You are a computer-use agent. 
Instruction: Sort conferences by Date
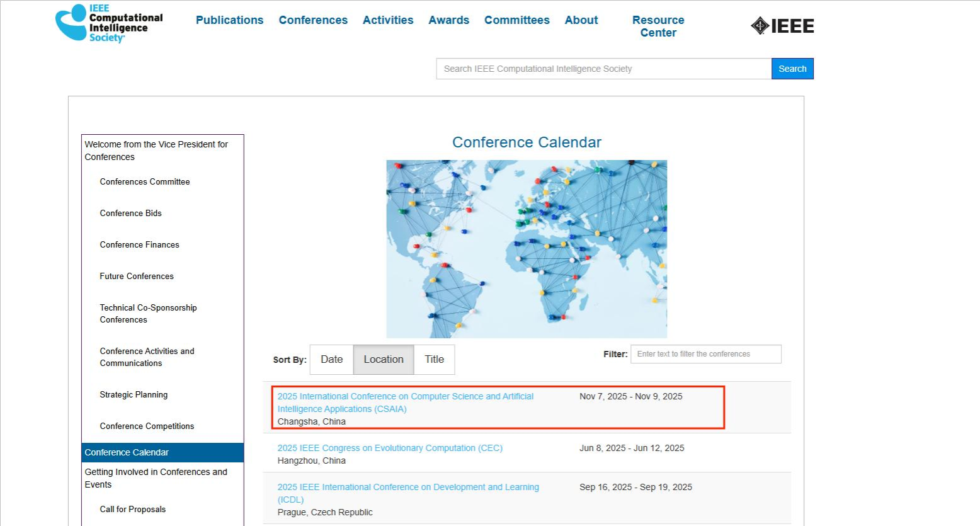331,360
